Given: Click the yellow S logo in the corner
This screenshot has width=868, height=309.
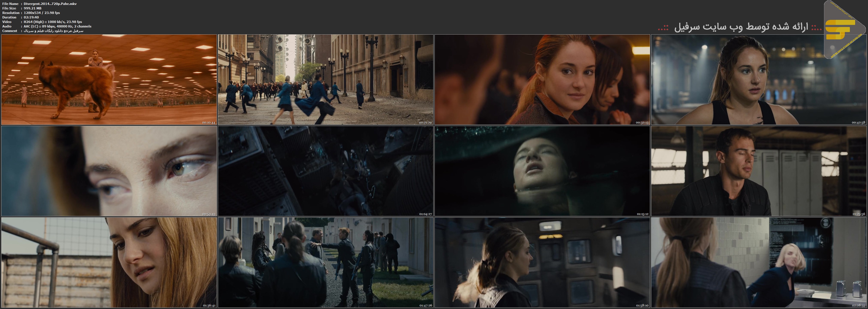Looking at the screenshot, I should (840, 30).
